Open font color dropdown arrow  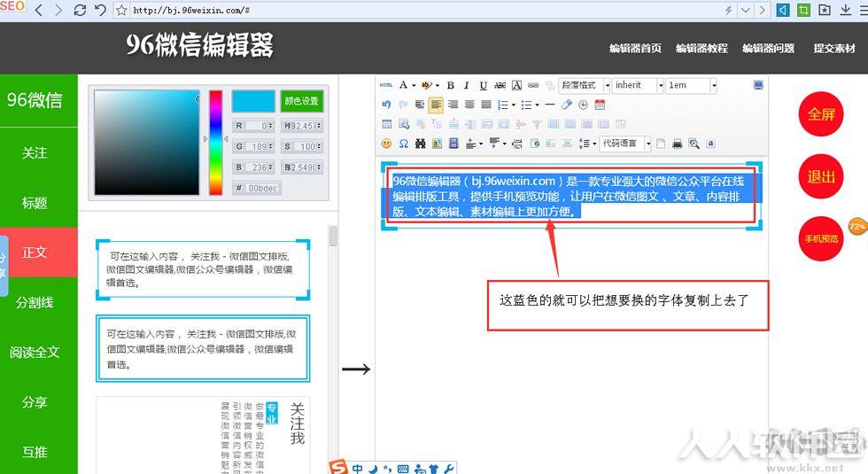[414, 85]
